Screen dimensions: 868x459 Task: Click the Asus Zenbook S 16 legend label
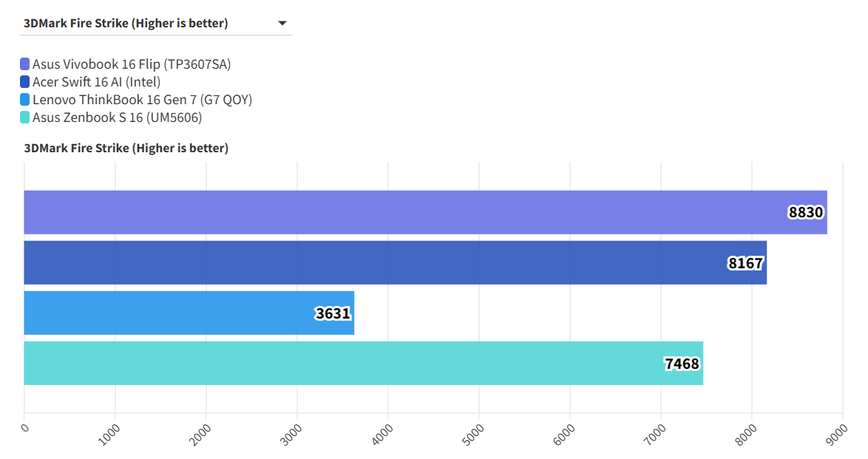pos(117,118)
